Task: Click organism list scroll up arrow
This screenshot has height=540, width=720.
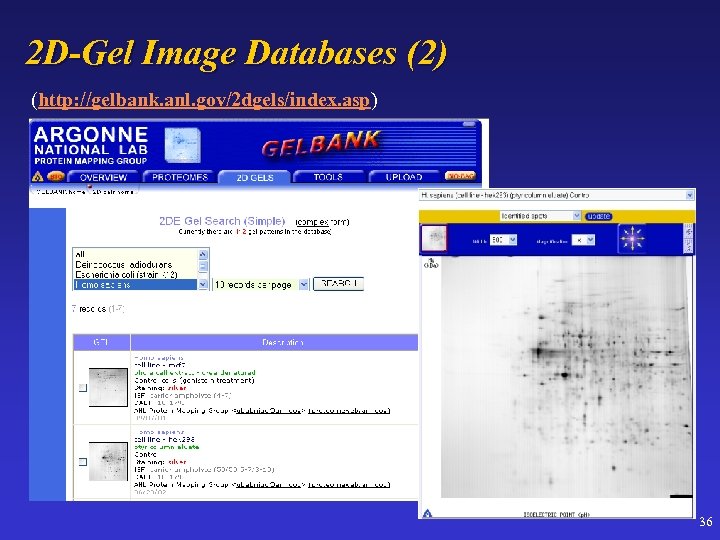Action: (x=203, y=254)
